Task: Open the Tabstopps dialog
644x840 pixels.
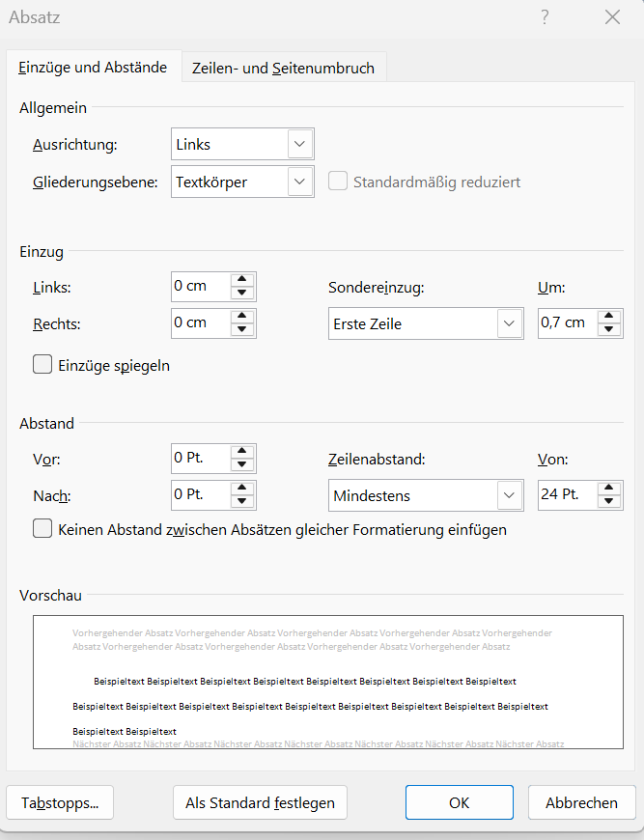Action: tap(60, 802)
